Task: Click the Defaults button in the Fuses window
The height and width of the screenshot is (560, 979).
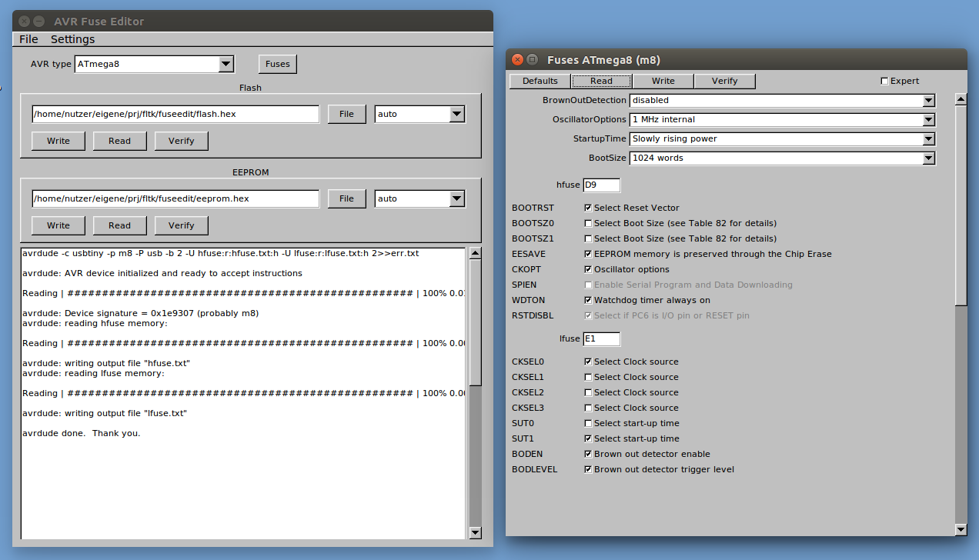Action: (x=540, y=81)
